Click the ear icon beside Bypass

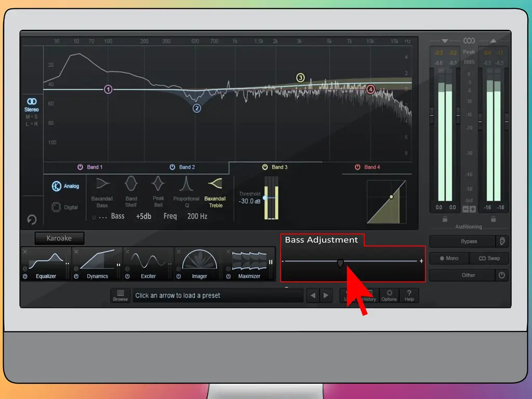[x=502, y=241]
